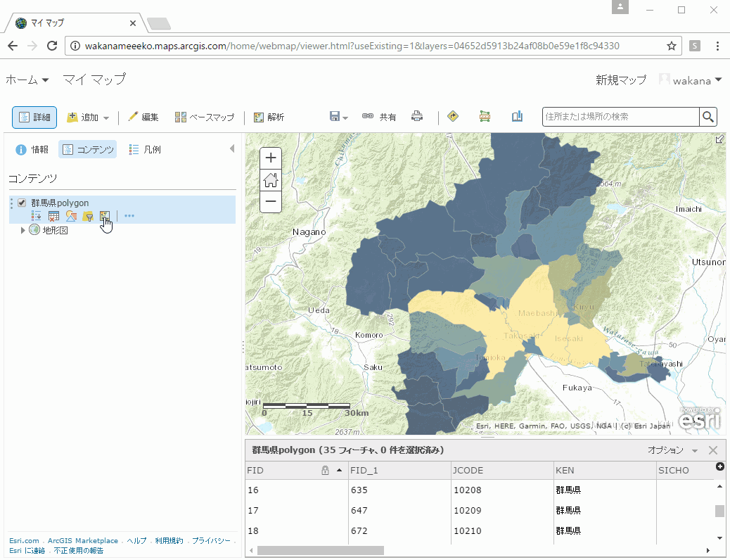Click the SICHO column header
The image size is (730, 560).
click(x=685, y=470)
